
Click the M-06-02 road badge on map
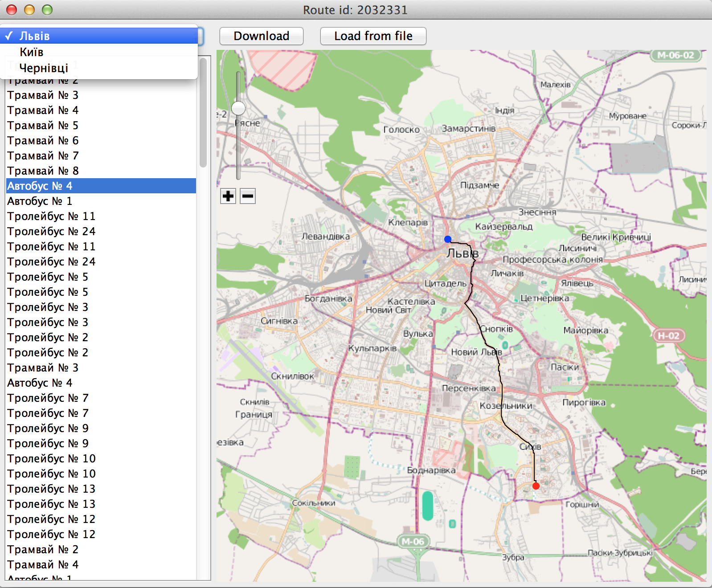[675, 55]
